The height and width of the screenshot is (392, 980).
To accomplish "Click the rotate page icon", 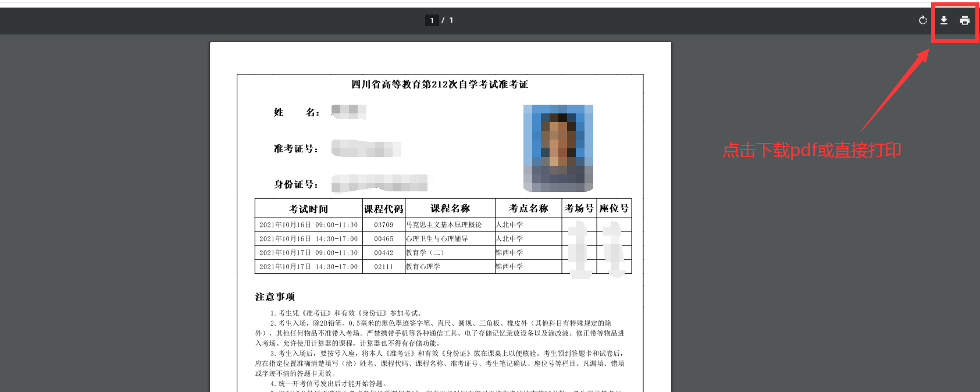I will click(x=923, y=20).
